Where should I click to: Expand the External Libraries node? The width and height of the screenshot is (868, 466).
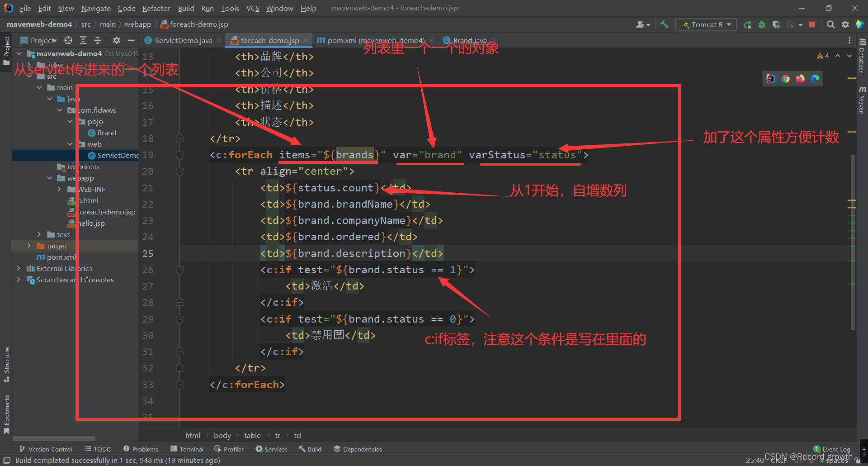click(x=18, y=268)
